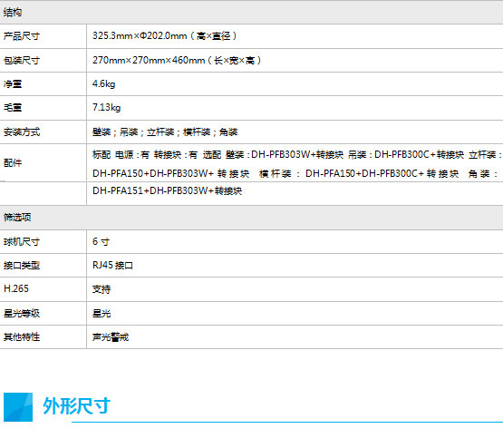The height and width of the screenshot is (448, 503).
Task: Click the H.265 label cell
Action: (43, 288)
